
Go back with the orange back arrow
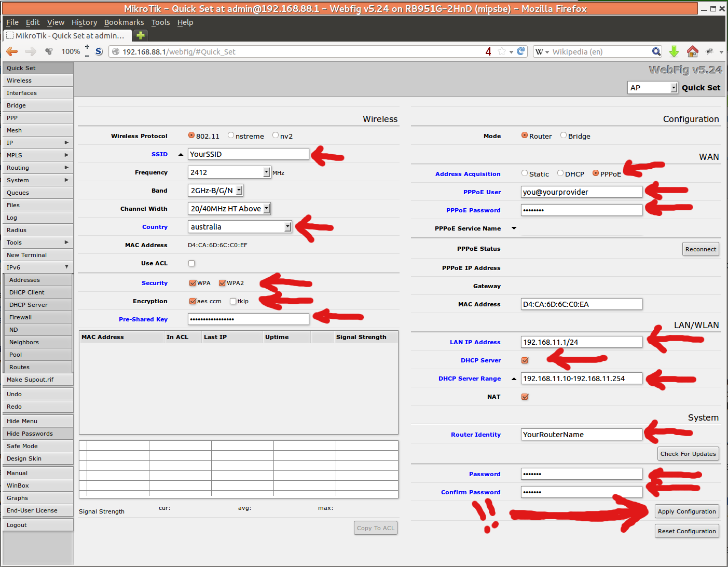click(12, 51)
